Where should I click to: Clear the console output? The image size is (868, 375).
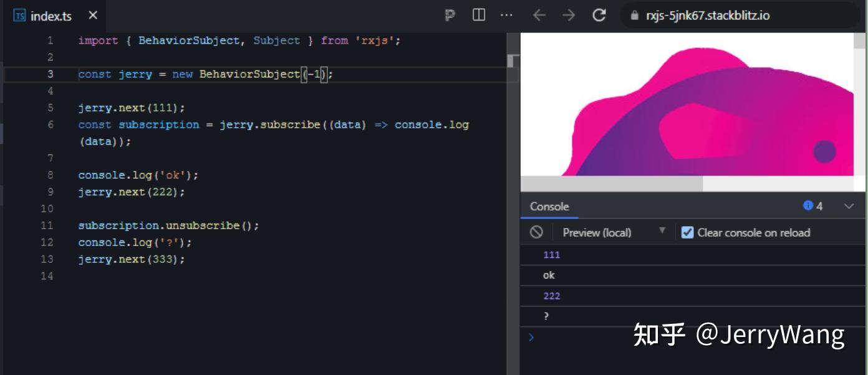(x=537, y=232)
